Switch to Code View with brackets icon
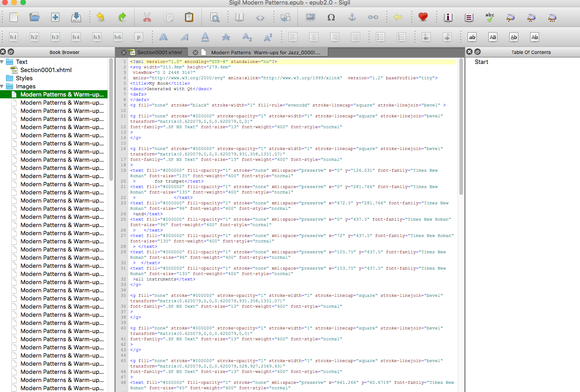Image resolution: width=580 pixels, height=392 pixels. 260,17
